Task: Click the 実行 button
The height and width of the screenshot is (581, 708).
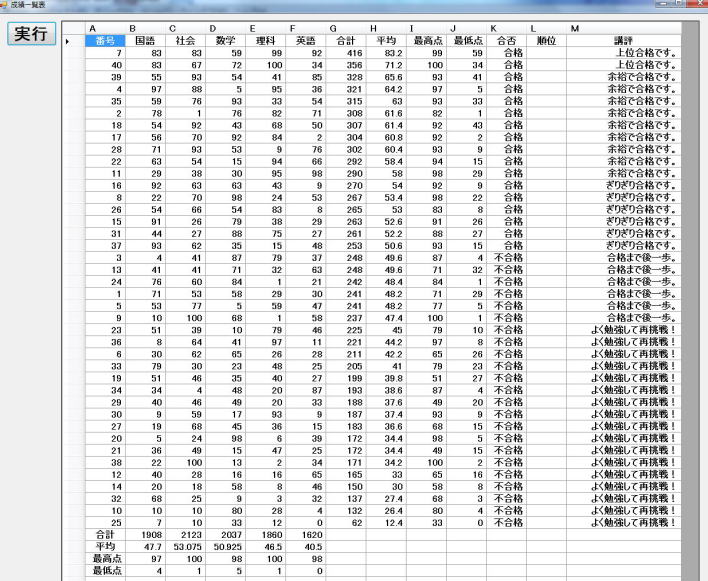Action: point(32,34)
